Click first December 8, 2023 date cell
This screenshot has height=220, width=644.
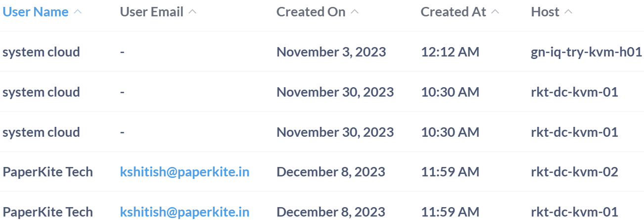click(x=330, y=172)
